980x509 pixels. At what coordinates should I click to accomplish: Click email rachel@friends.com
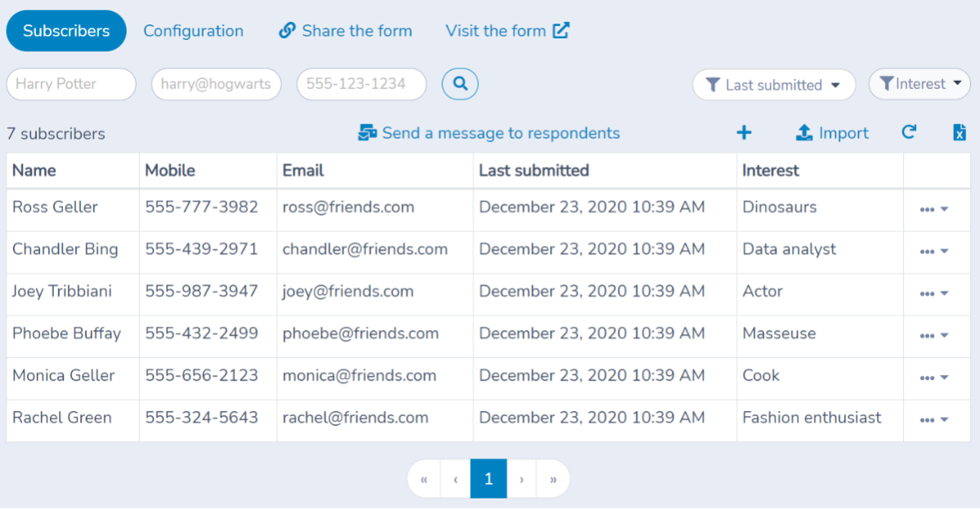pos(355,417)
